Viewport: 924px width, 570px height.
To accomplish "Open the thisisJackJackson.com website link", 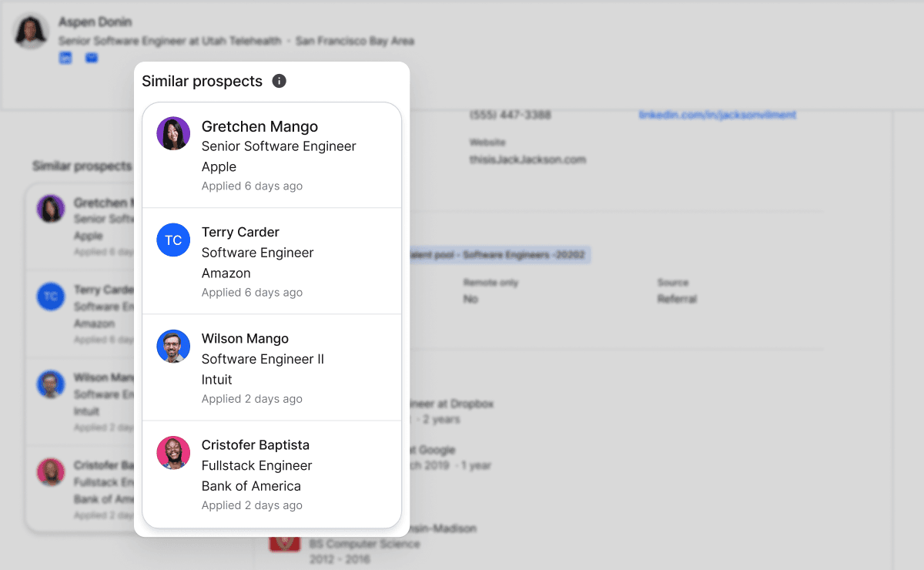I will [x=527, y=159].
